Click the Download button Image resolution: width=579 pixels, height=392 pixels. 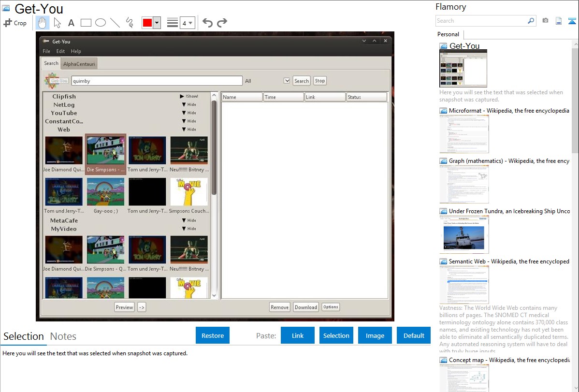[x=306, y=307]
